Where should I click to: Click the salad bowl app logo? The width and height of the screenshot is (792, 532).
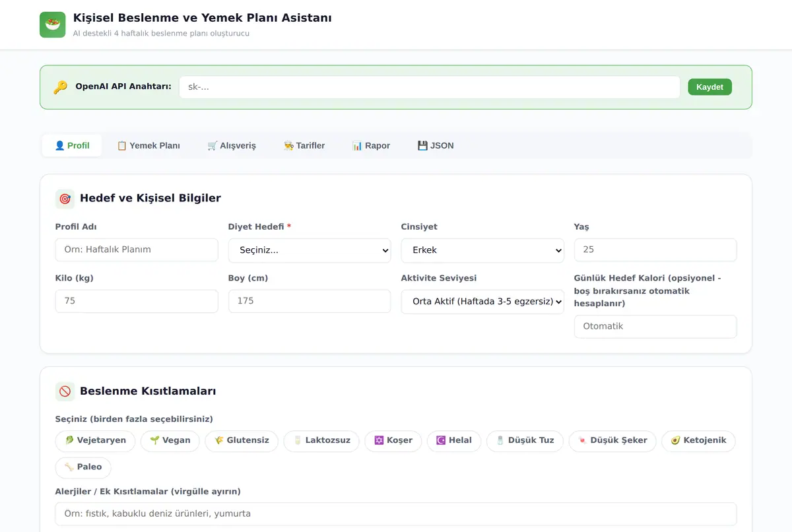point(53,24)
